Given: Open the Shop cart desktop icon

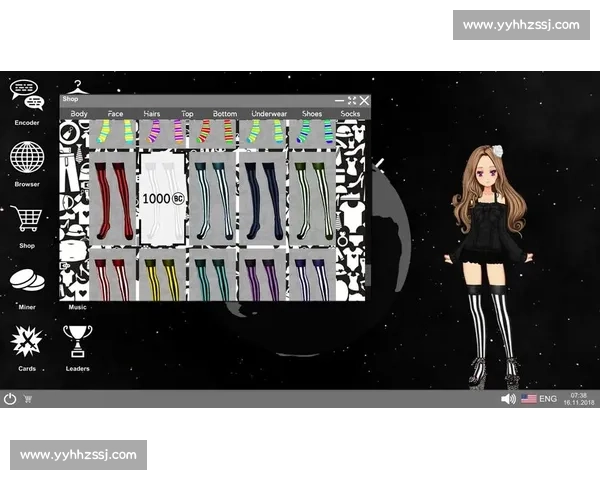Looking at the screenshot, I should (x=27, y=219).
